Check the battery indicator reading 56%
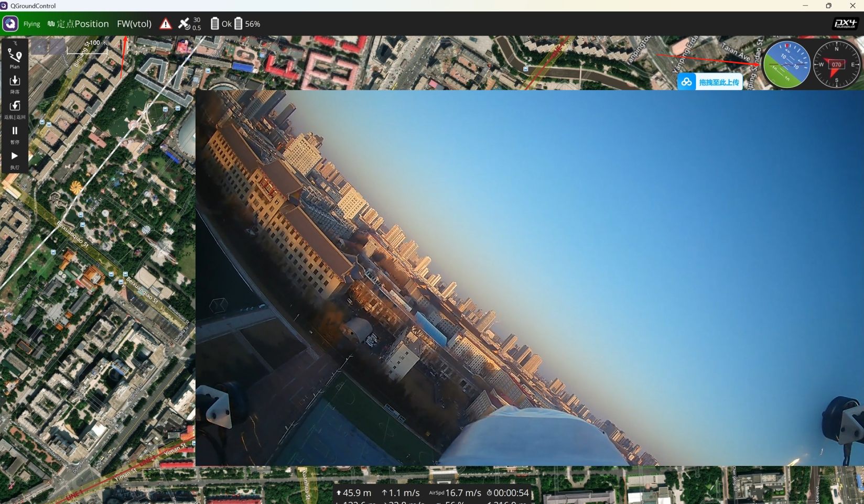This screenshot has width=864, height=504. click(x=247, y=24)
